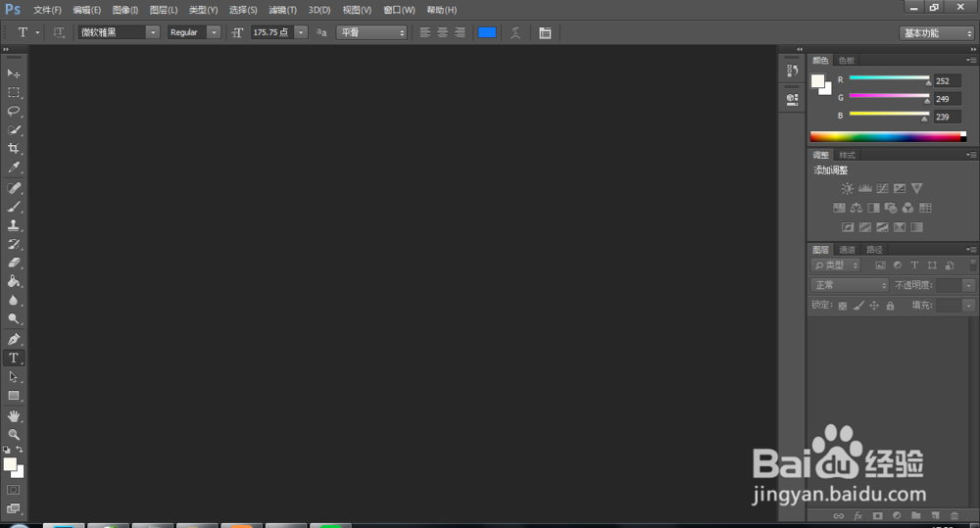The width and height of the screenshot is (980, 528).
Task: Open the Properties panel icon
Action: (792, 99)
